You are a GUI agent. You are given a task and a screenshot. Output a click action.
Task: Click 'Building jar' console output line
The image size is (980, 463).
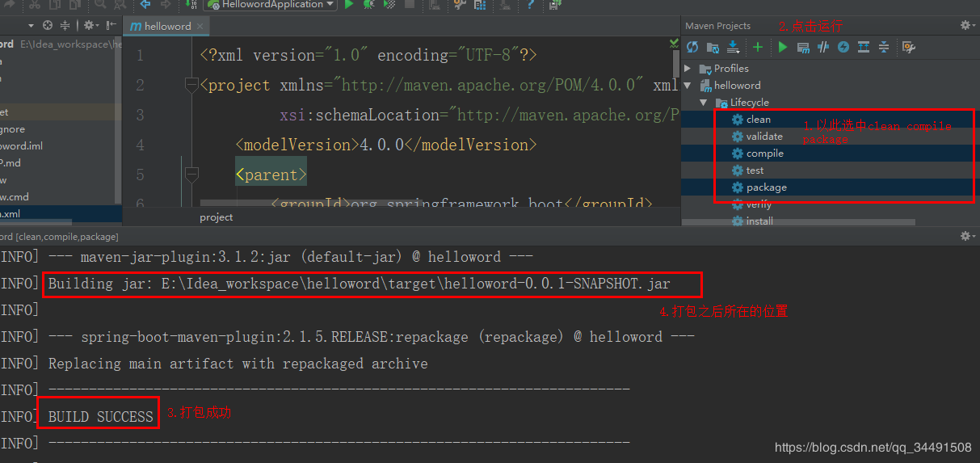click(x=360, y=284)
